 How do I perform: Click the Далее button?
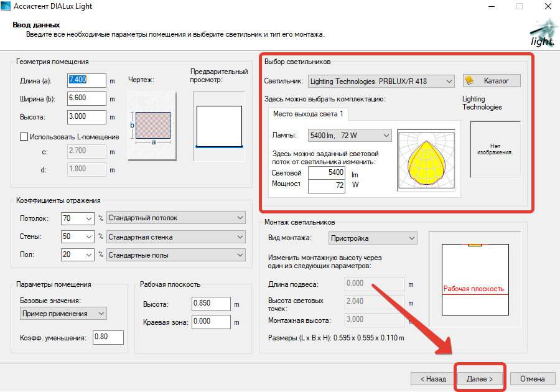click(x=480, y=378)
